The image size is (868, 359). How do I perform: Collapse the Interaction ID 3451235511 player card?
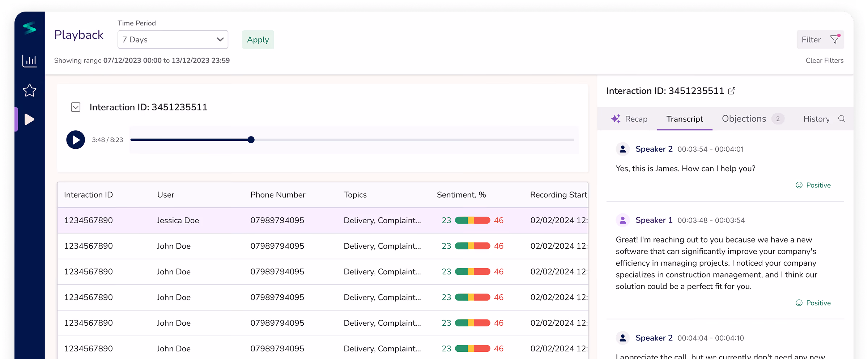click(76, 107)
